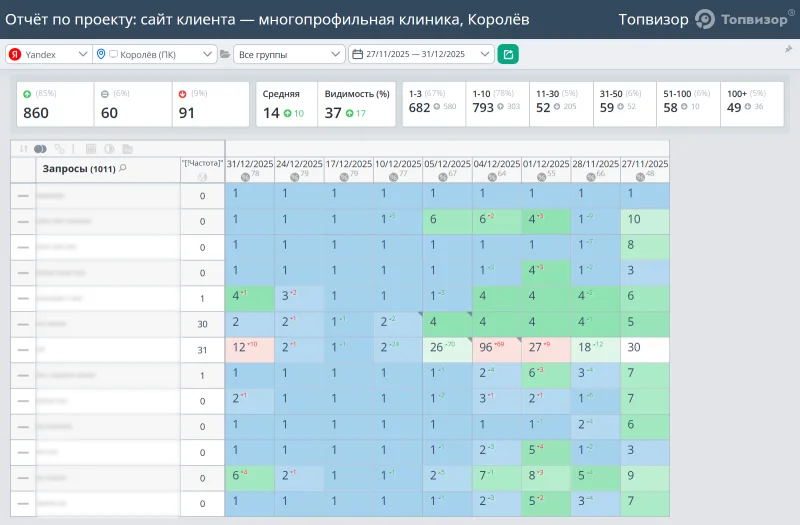This screenshot has width=800, height=525.
Task: Select the 100+ positions filter card
Action: [752, 104]
